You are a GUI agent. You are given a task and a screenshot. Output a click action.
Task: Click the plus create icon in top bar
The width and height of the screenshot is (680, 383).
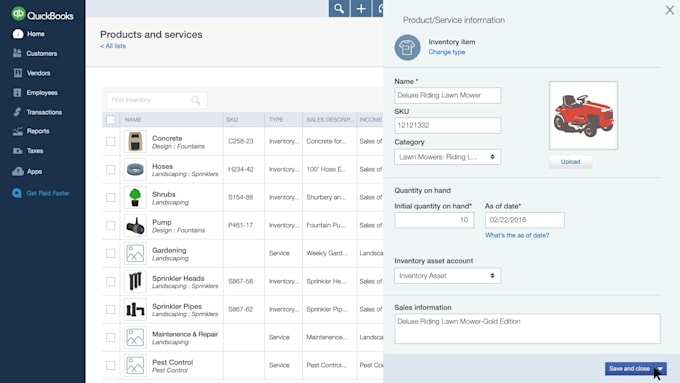point(361,8)
